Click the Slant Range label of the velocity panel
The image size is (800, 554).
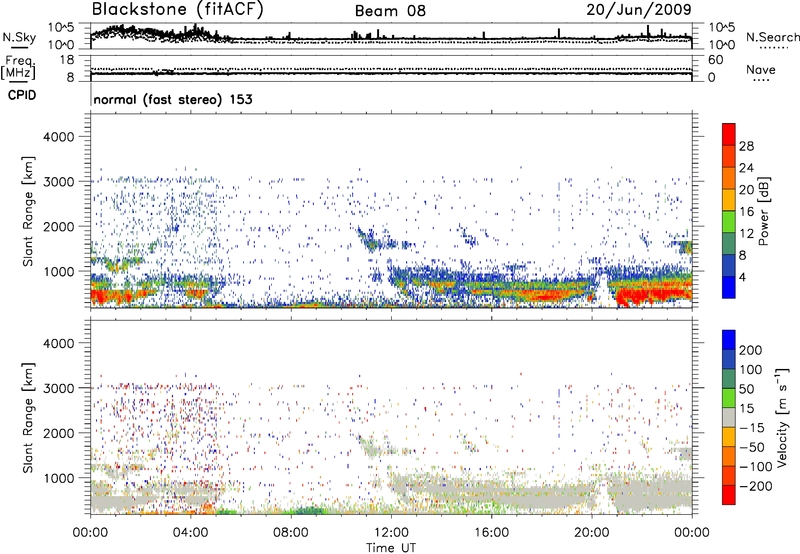click(x=28, y=418)
